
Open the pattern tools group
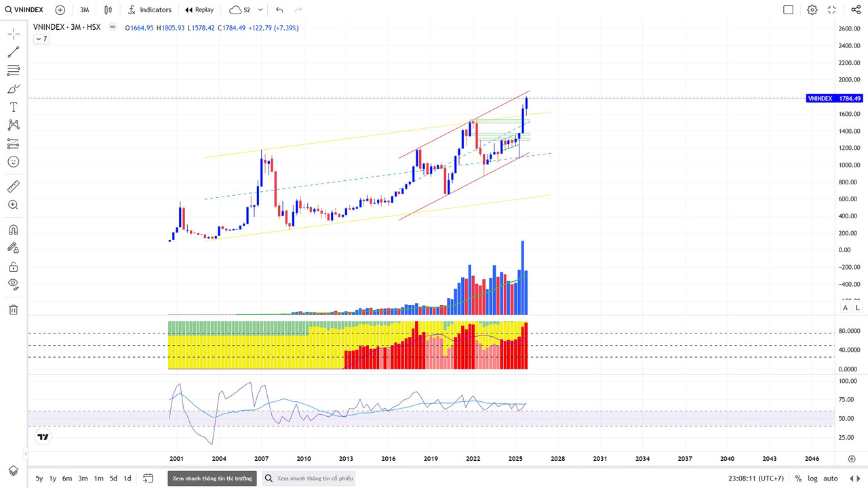pyautogui.click(x=14, y=125)
